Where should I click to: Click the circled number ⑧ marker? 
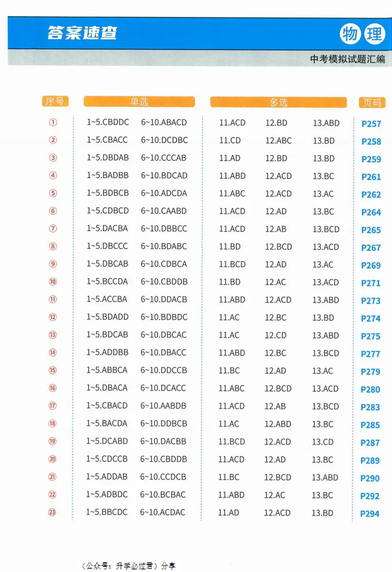pyautogui.click(x=53, y=247)
